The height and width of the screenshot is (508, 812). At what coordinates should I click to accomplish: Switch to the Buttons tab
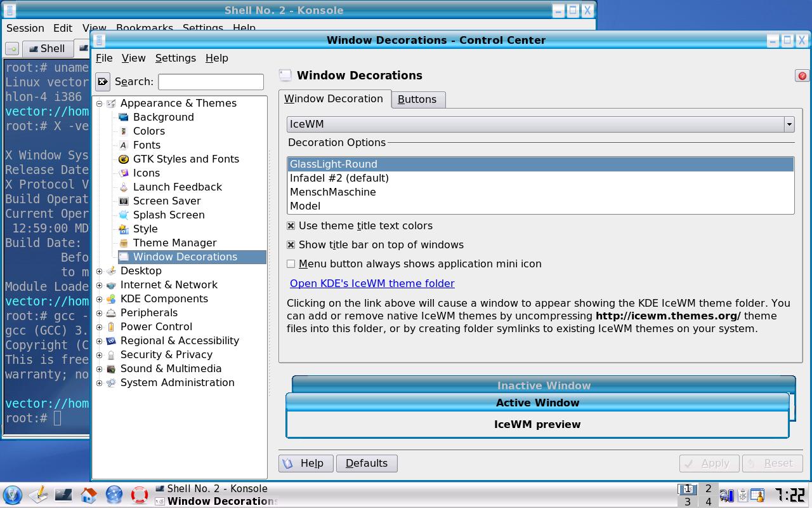(x=417, y=100)
